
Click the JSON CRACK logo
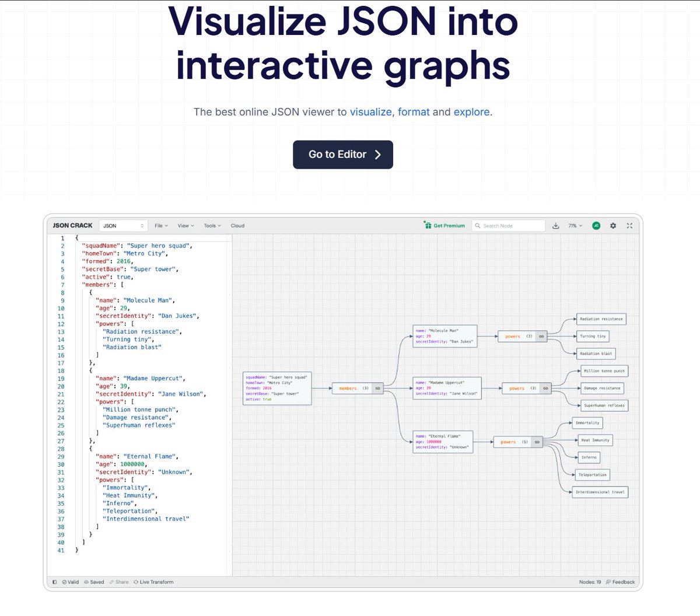point(72,226)
